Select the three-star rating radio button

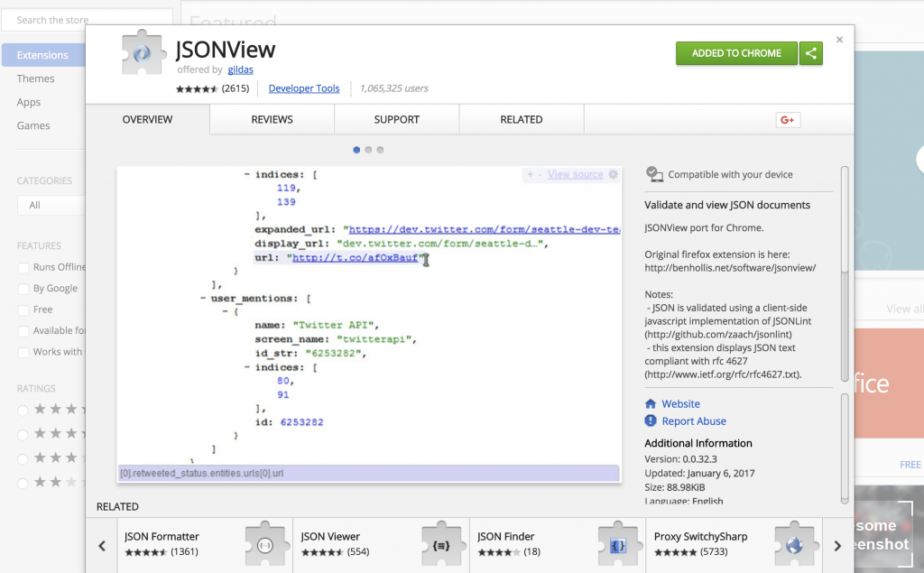tap(23, 458)
